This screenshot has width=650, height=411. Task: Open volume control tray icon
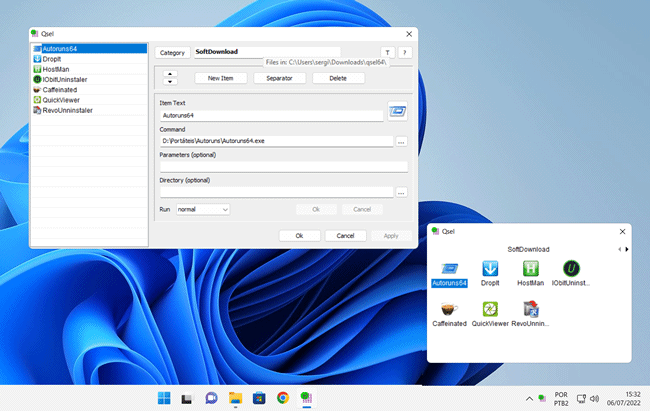[594, 399]
